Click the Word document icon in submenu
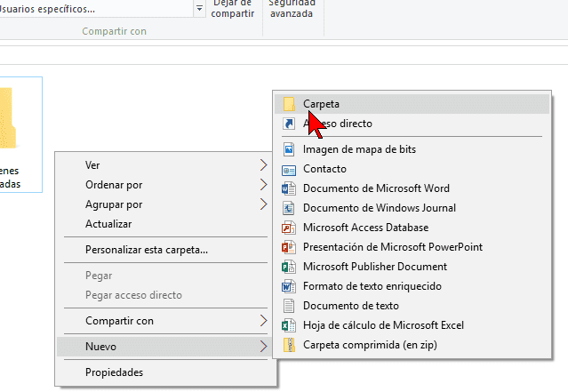The image size is (568, 392). tap(287, 188)
